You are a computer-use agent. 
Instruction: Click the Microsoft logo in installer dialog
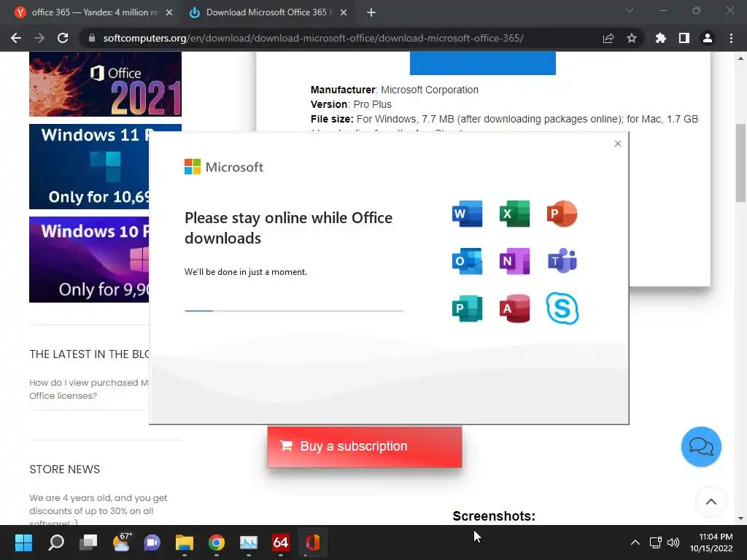click(x=223, y=167)
